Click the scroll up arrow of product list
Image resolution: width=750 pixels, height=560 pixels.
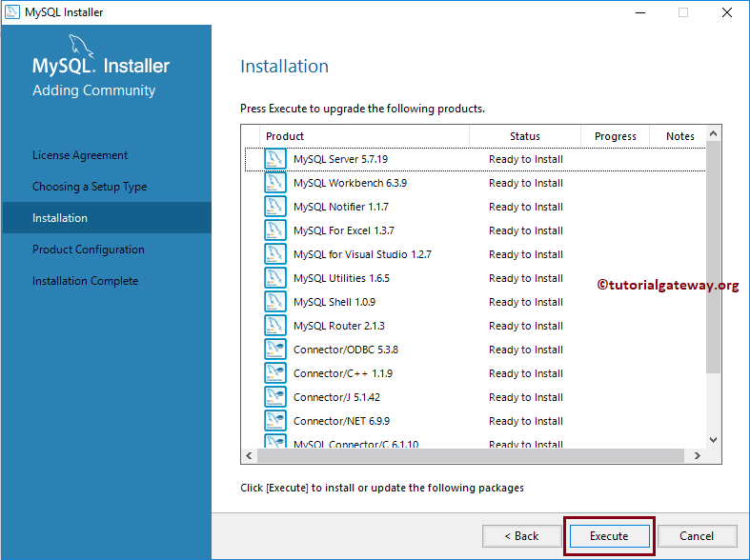click(x=713, y=133)
